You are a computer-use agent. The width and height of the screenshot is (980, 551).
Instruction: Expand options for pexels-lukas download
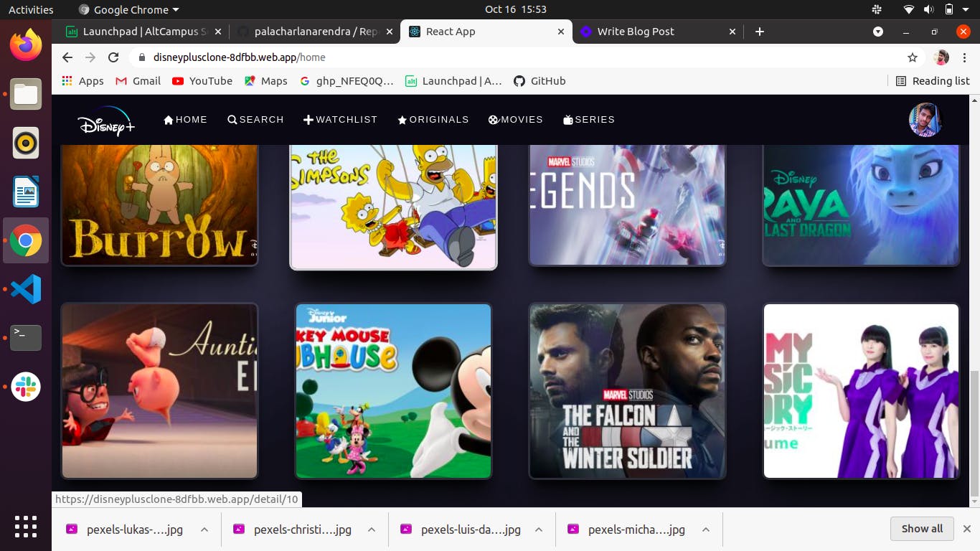pos(204,529)
